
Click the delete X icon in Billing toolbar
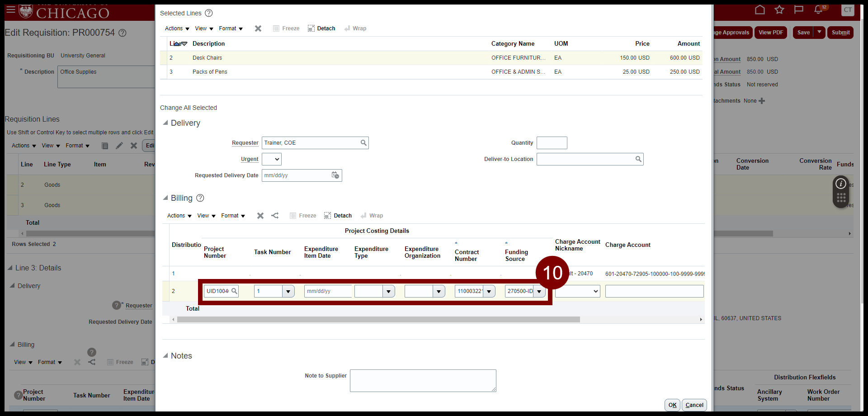[x=260, y=216]
